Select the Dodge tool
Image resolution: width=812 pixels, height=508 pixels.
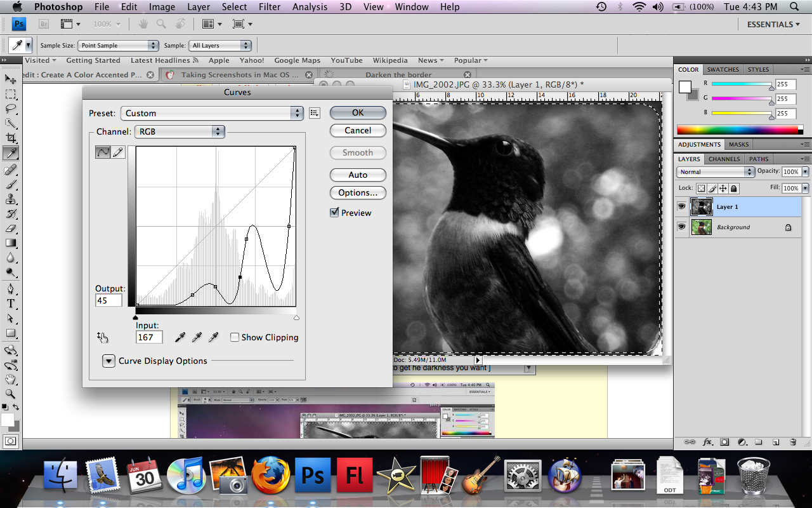[11, 272]
